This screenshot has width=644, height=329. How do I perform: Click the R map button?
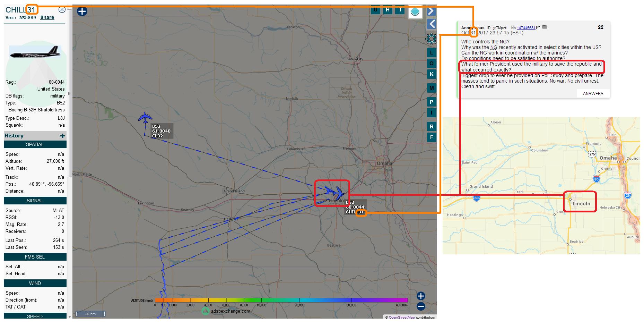[x=432, y=127]
